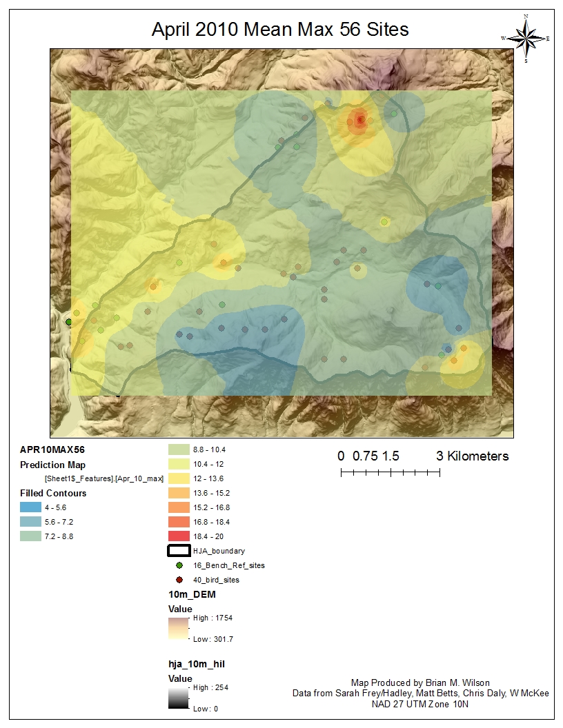Select the 5.6 - 7.2 legend swatch
The width and height of the screenshot is (563, 728).
30,522
